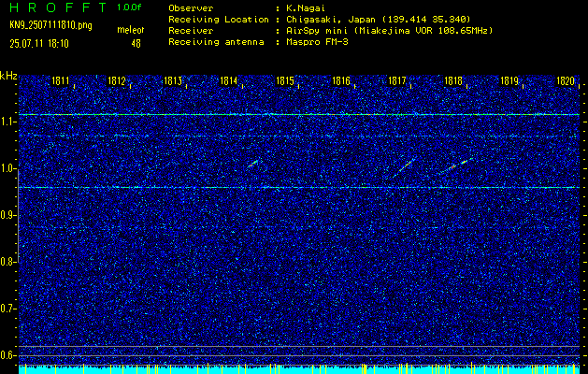The width and height of the screenshot is (588, 374).
Task: Click the Receiver field label
Action: click(191, 30)
